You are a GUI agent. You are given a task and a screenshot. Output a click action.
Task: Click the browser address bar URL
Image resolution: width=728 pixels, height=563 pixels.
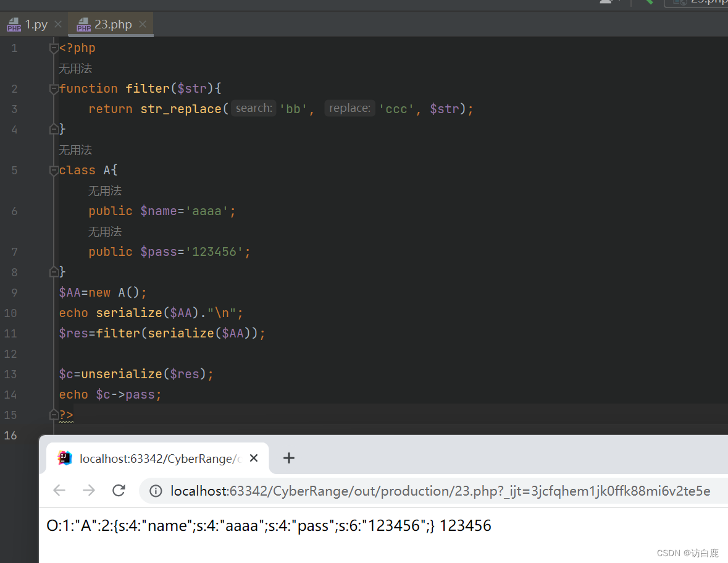click(440, 491)
